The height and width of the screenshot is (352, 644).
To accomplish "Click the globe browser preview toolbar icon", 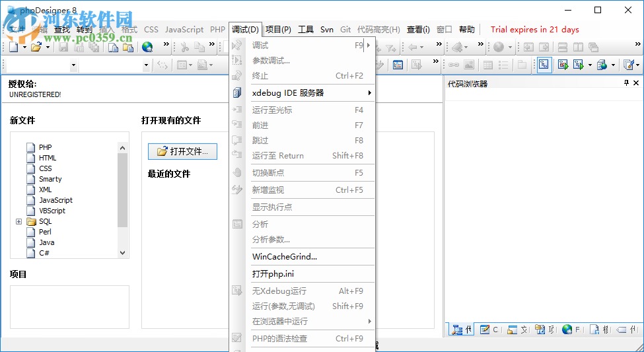I will (x=147, y=48).
